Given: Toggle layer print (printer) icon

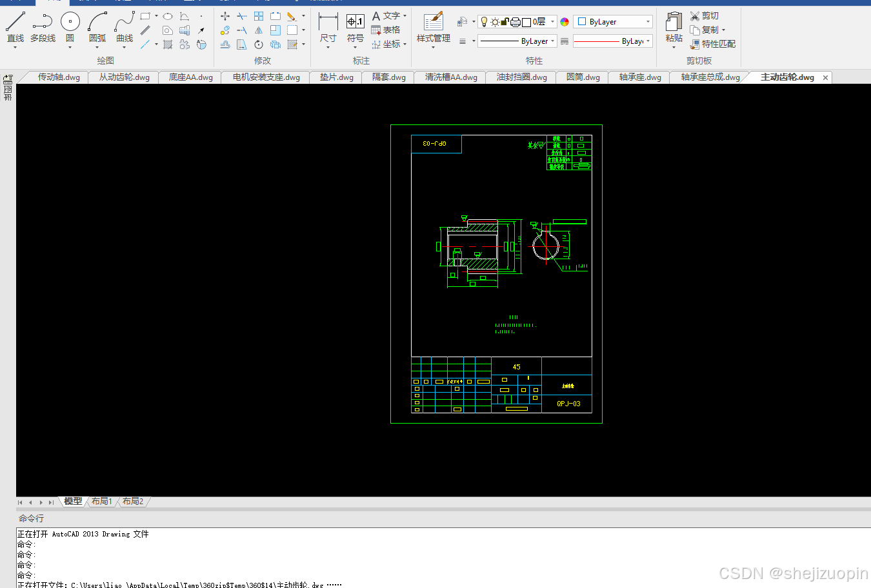Looking at the screenshot, I should (516, 22).
